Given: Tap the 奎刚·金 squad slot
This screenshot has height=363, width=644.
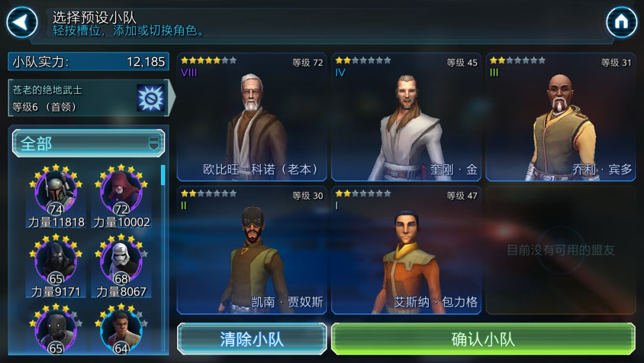Looking at the screenshot, I should pos(406,117).
